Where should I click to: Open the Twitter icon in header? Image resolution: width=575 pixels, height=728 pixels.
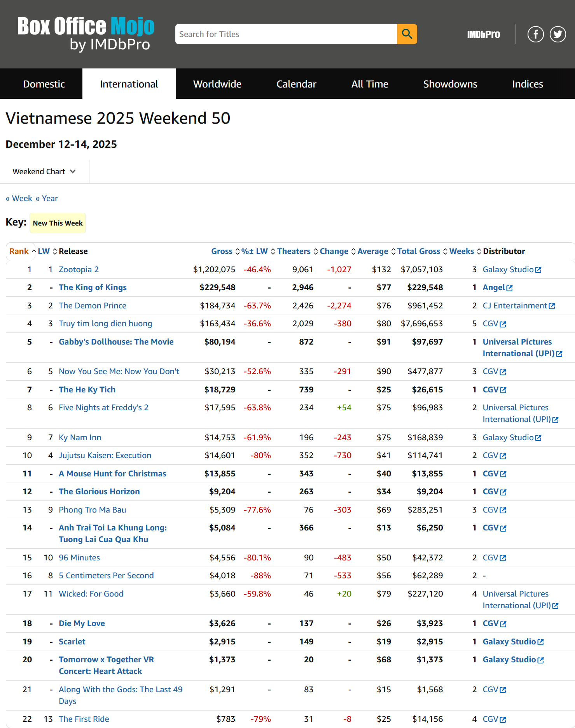558,34
